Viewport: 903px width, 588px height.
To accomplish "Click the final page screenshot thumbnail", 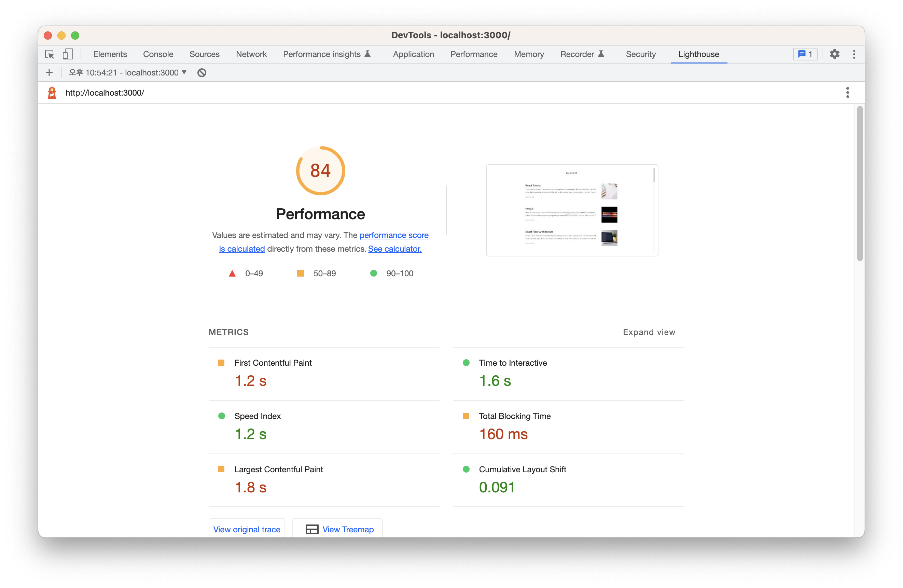I will tap(572, 210).
